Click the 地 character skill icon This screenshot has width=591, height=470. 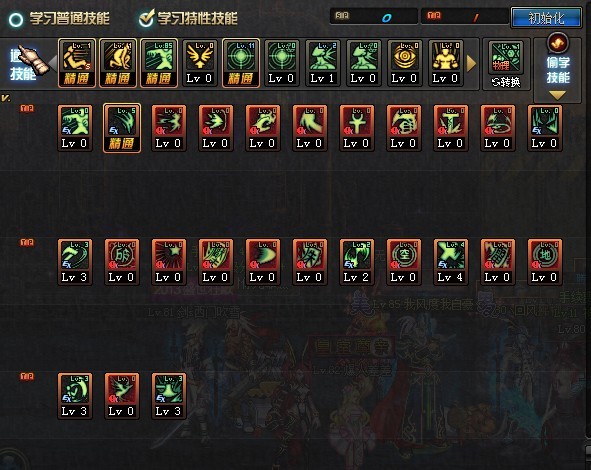pyautogui.click(x=545, y=262)
